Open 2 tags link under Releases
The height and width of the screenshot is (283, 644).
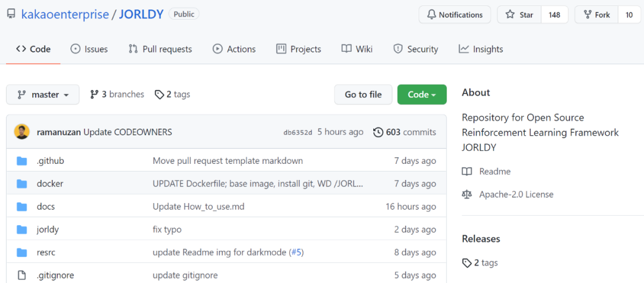(x=480, y=263)
